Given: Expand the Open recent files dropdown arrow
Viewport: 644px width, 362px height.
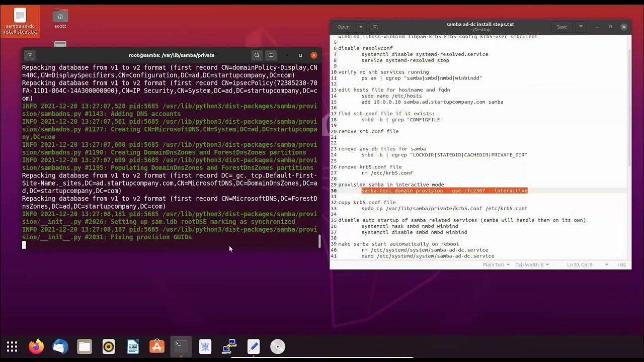Looking at the screenshot, I should pos(361,27).
